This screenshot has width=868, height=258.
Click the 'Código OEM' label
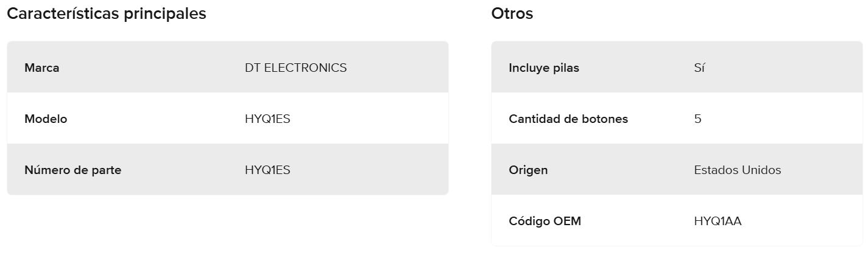pos(545,221)
